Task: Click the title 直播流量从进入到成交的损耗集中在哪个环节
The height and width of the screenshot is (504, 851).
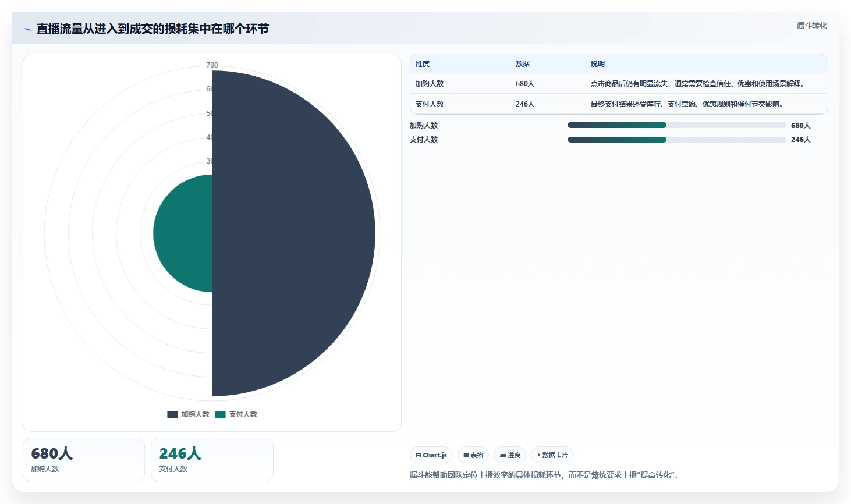Action: pyautogui.click(x=153, y=29)
